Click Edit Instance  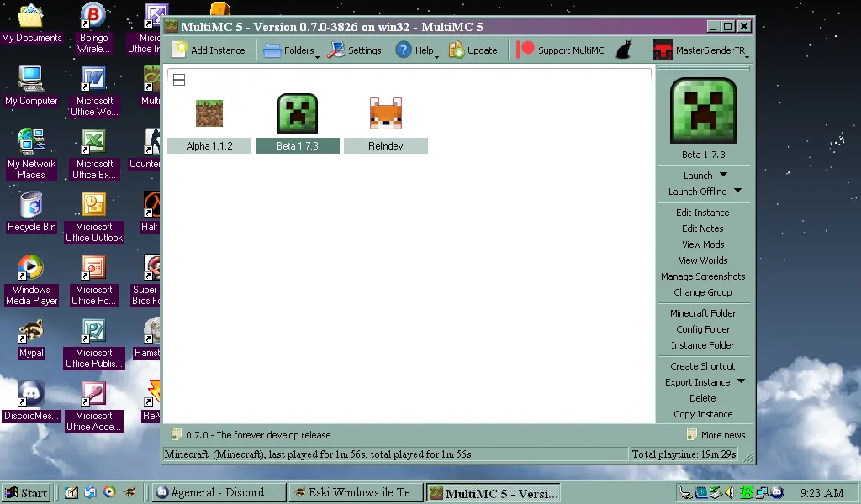pos(703,213)
